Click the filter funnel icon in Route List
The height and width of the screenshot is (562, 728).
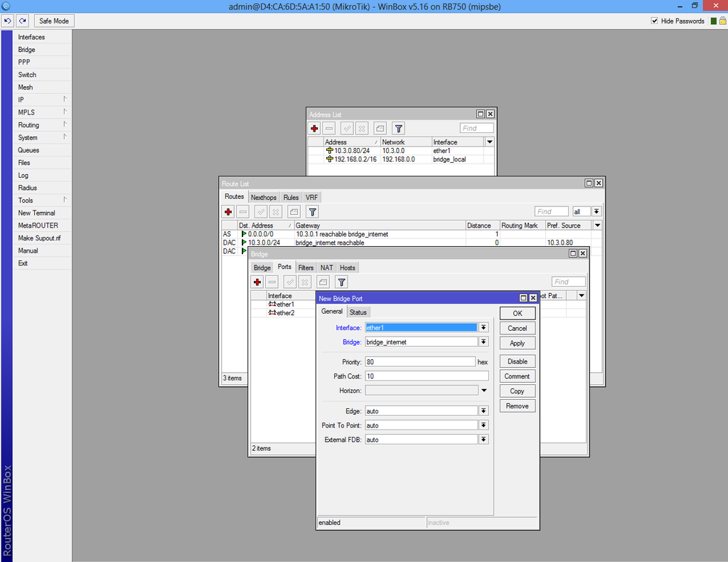[x=312, y=212]
